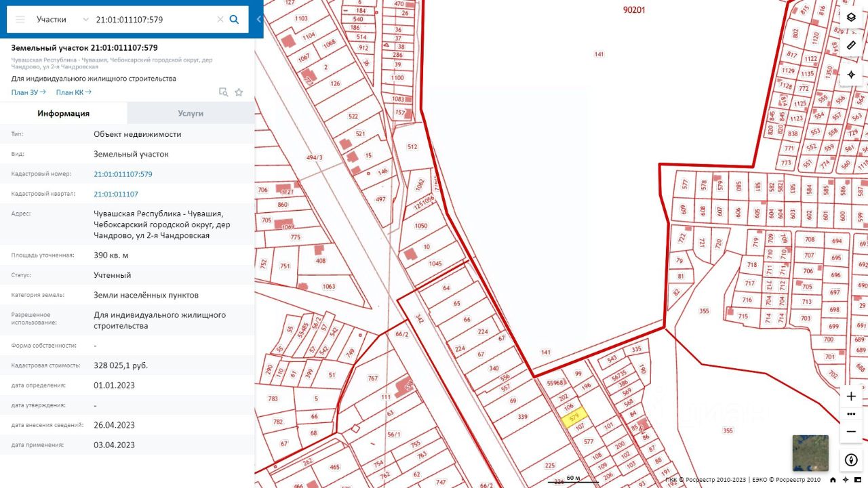Select the value Объект недвижимости
Image resolution: width=868 pixels, height=488 pixels.
tap(138, 134)
